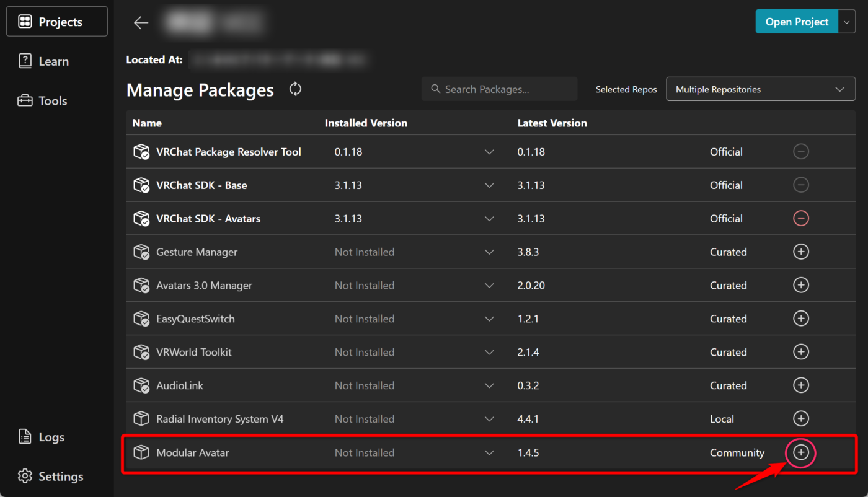Add AudioLink using its plus icon
The height and width of the screenshot is (497, 868).
point(801,385)
